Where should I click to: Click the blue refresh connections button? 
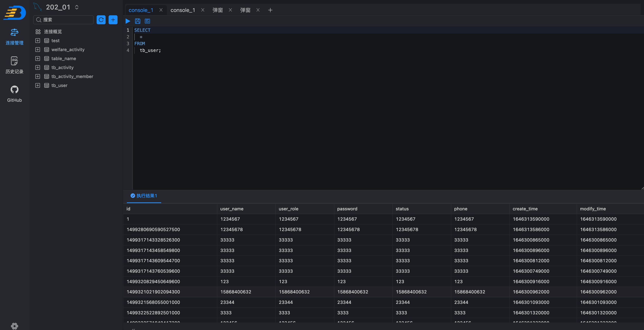101,20
